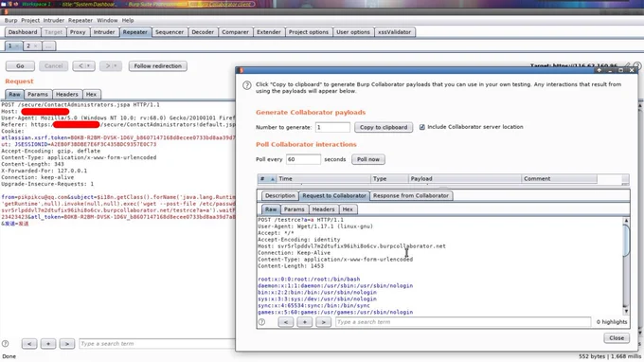Open the Burp menu
The image size is (644, 362).
(x=10, y=20)
